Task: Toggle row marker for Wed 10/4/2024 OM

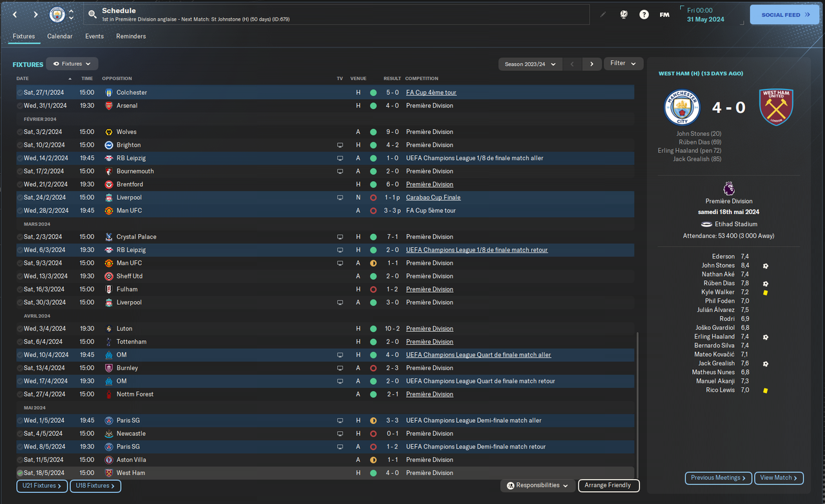Action: click(20, 354)
